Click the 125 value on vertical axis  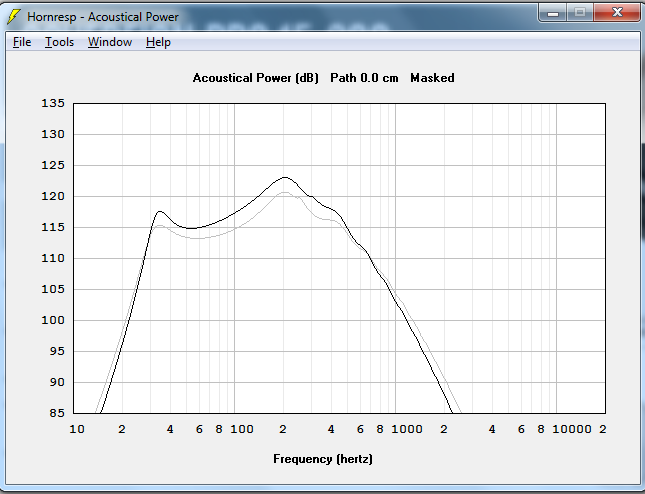[x=53, y=165]
